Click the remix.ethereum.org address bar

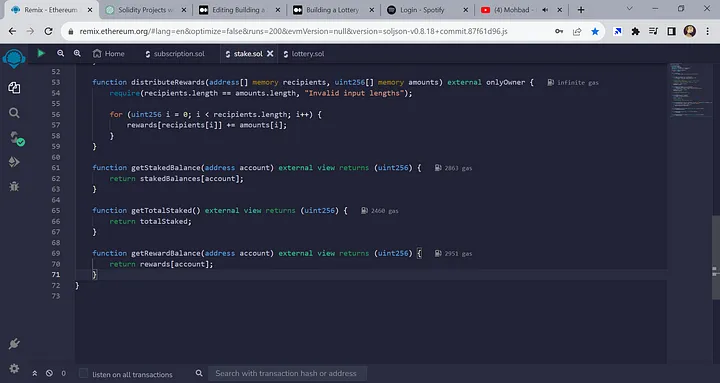point(293,31)
